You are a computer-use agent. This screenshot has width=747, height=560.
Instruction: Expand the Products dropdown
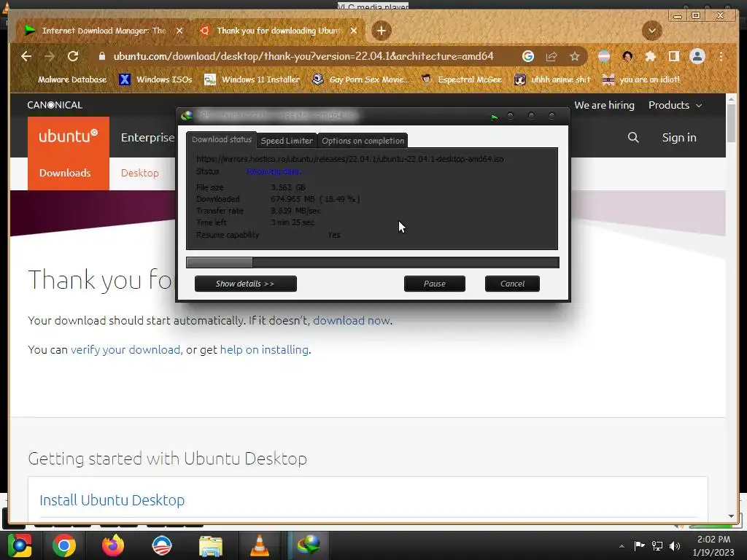[675, 105]
